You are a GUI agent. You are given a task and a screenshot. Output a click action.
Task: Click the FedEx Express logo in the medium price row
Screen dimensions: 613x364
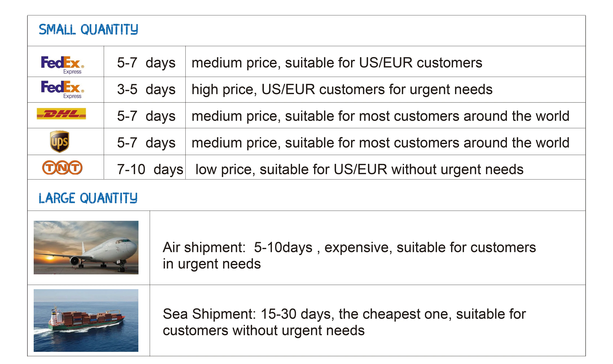click(62, 64)
